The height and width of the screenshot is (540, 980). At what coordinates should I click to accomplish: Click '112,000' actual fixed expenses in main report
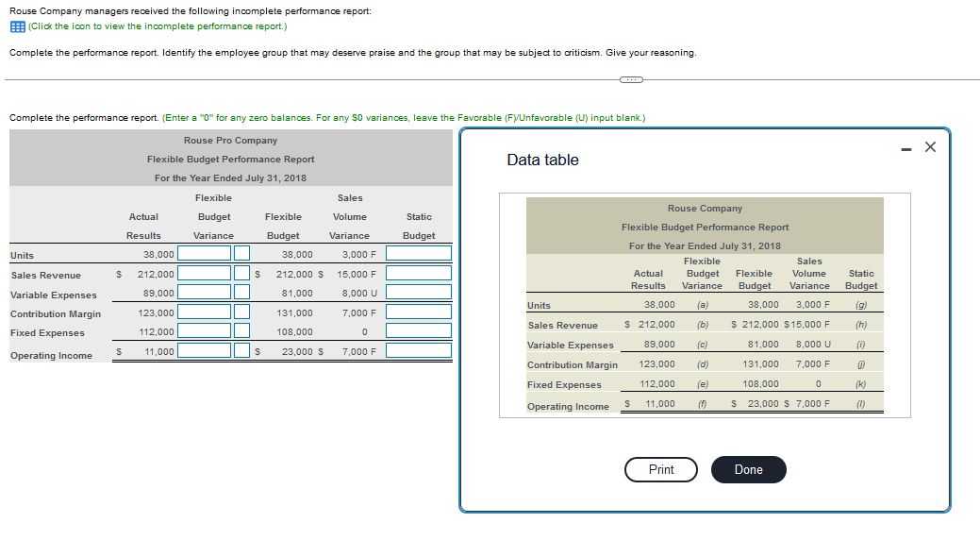click(157, 331)
